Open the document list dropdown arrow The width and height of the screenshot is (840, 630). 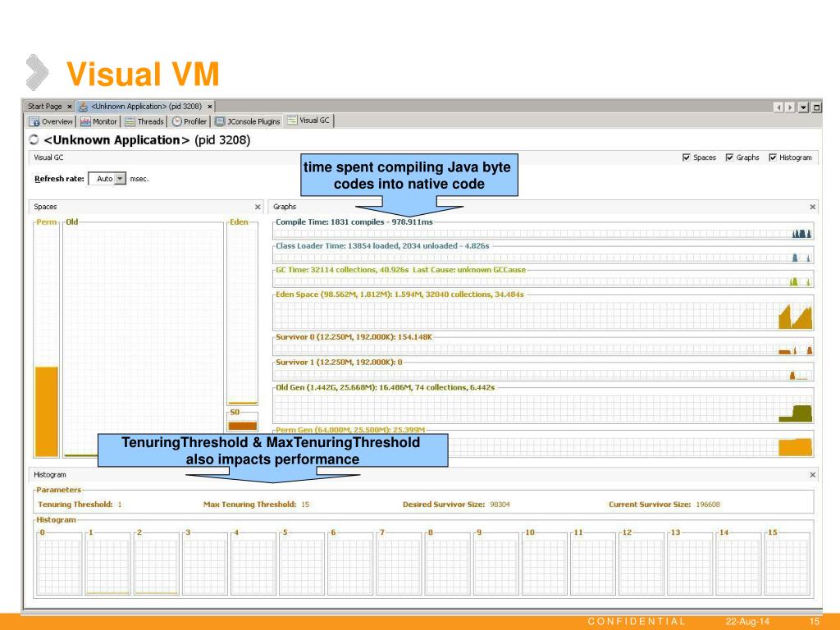(x=804, y=107)
